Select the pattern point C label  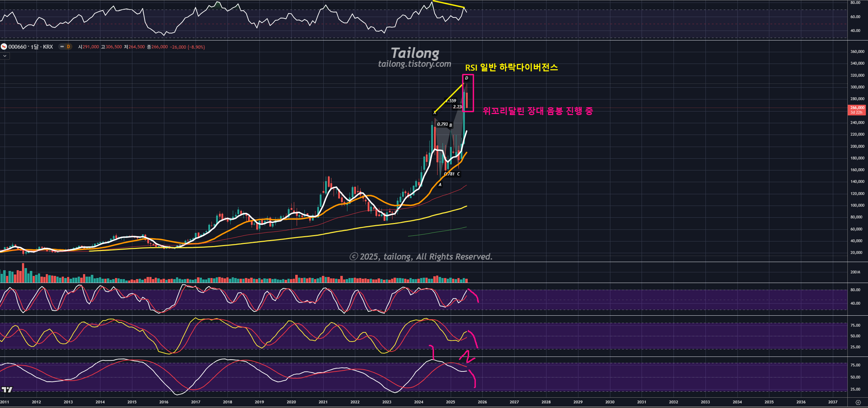click(x=458, y=174)
